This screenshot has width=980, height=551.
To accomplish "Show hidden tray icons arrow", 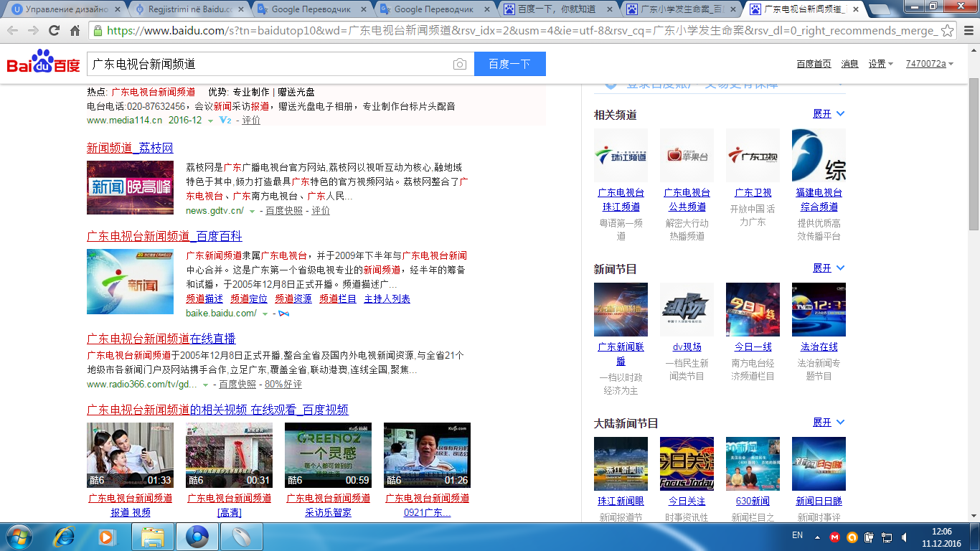I will (x=817, y=537).
